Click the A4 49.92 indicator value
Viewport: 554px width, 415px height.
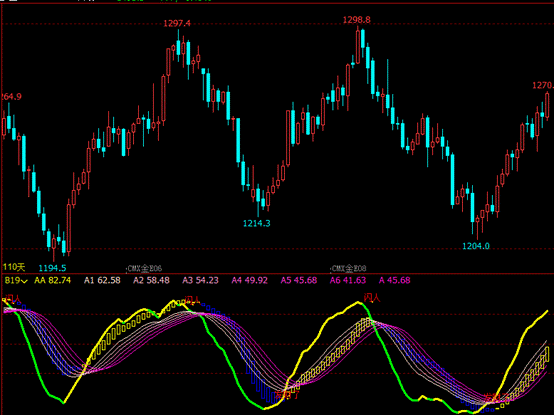tap(249, 280)
